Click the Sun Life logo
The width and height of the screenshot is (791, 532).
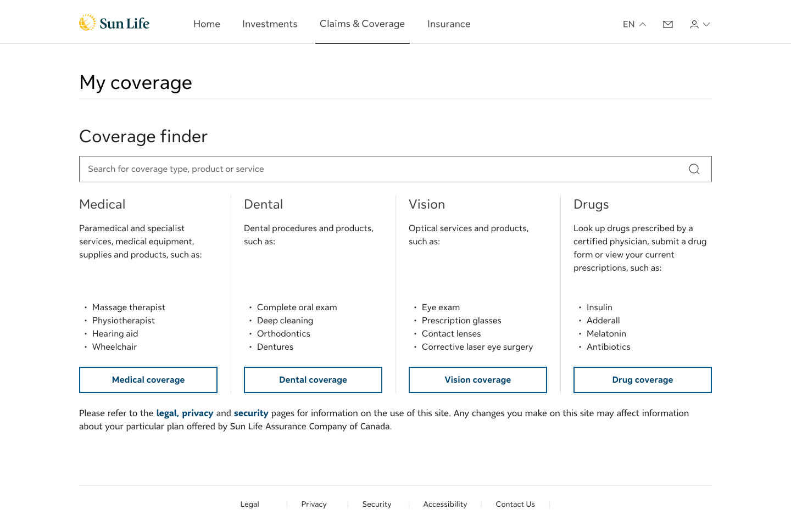click(114, 23)
